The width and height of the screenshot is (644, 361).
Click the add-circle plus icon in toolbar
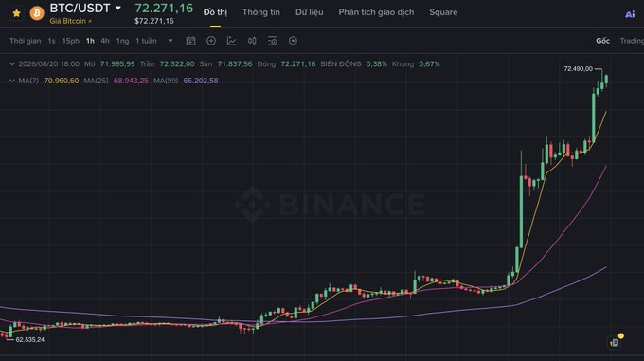(211, 40)
